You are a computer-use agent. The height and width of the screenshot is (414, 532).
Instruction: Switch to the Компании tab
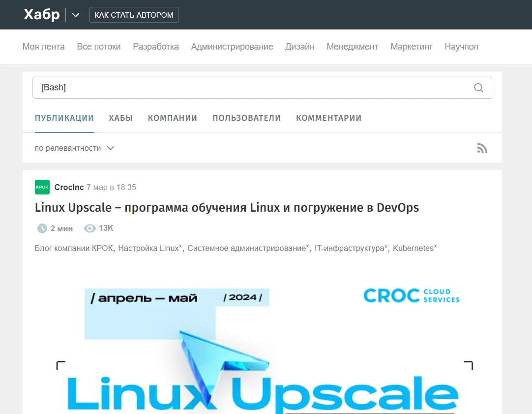click(173, 118)
